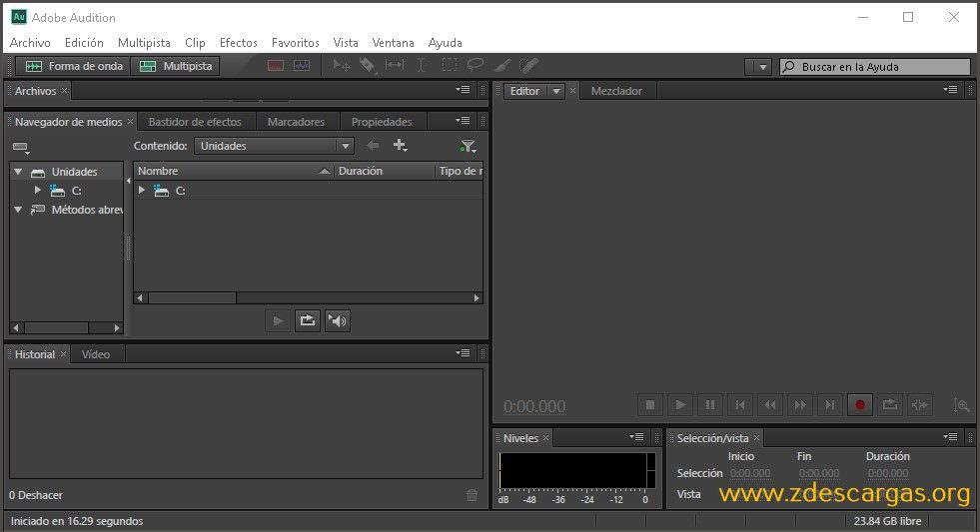Open Navegador de medios panel menu

click(463, 121)
